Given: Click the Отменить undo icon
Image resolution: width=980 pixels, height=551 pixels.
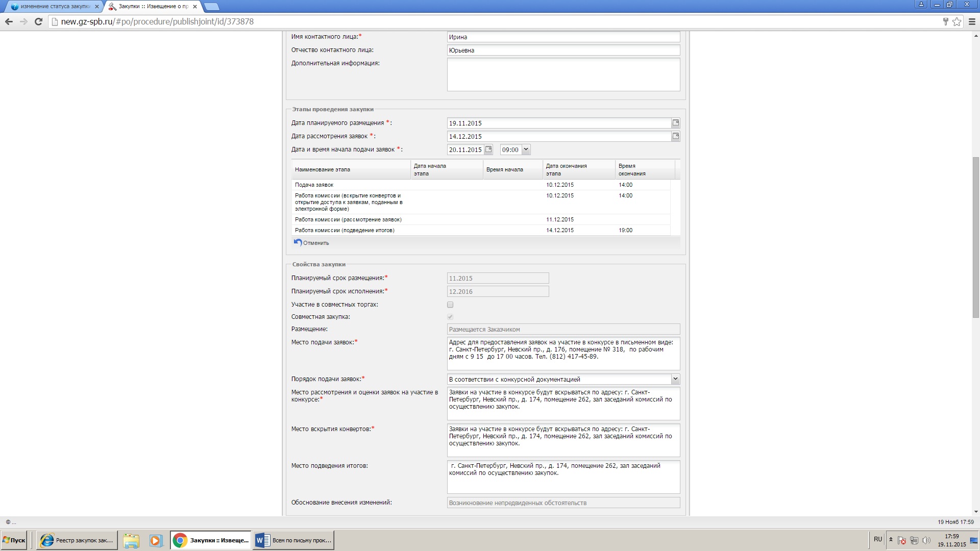Looking at the screenshot, I should (298, 242).
